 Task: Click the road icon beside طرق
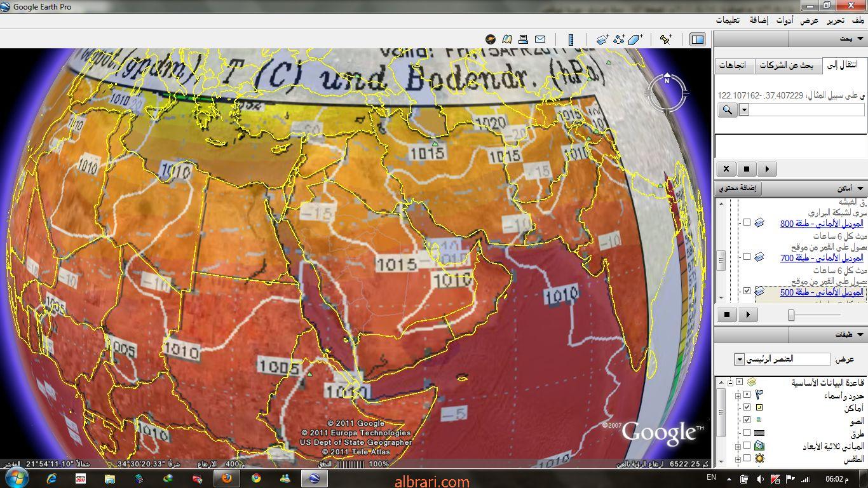759,433
